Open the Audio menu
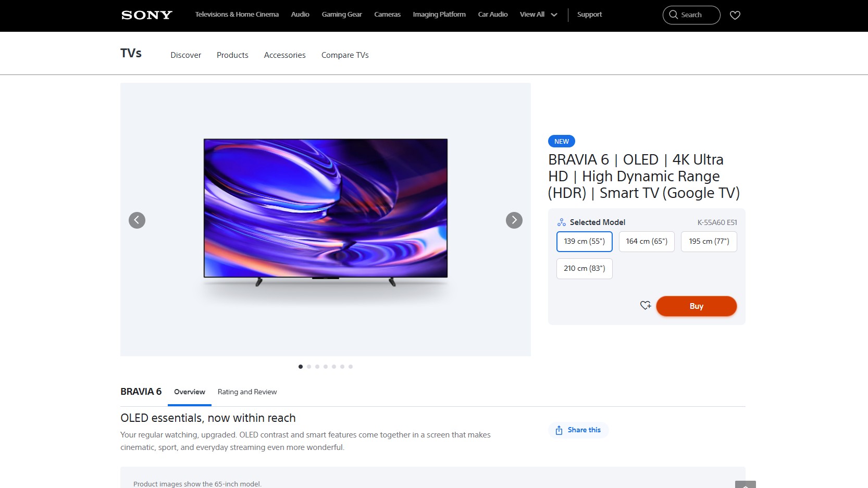The width and height of the screenshot is (868, 488). pyautogui.click(x=300, y=15)
